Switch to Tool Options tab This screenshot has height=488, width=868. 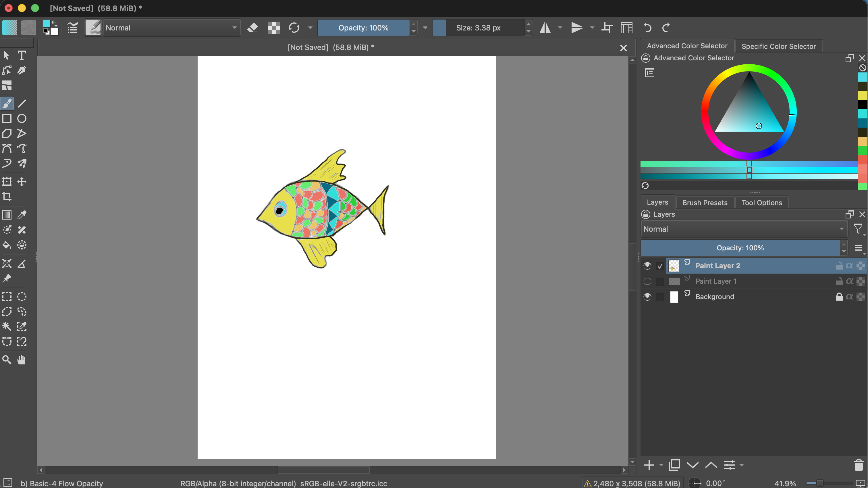coord(761,203)
